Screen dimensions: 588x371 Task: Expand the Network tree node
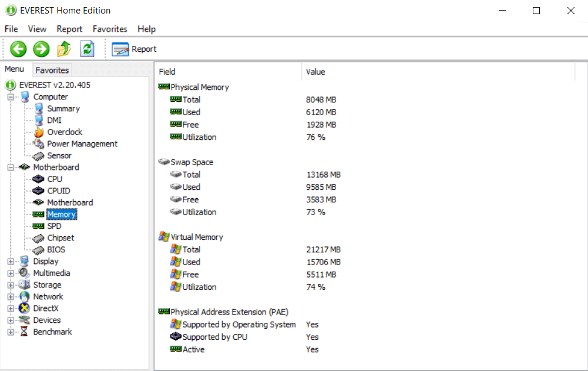click(x=9, y=296)
